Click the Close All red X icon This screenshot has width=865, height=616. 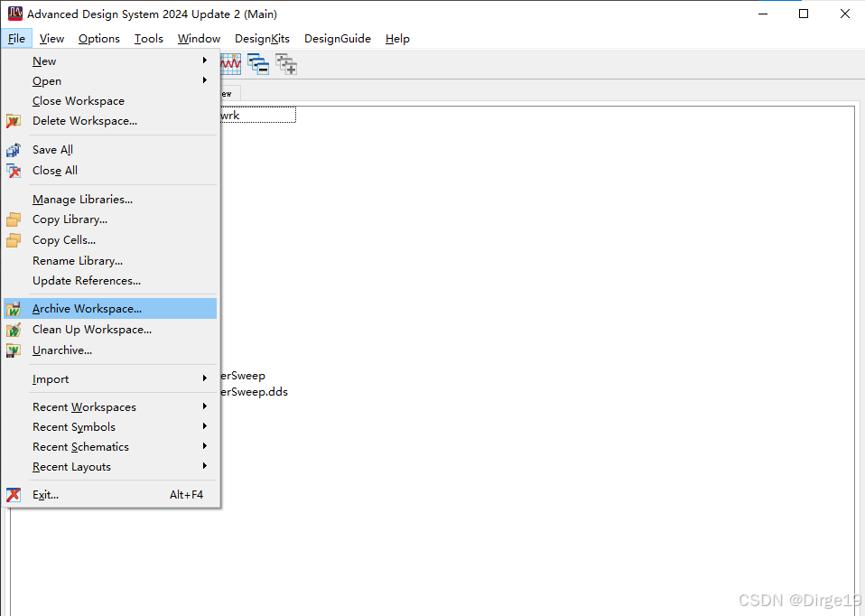click(14, 171)
